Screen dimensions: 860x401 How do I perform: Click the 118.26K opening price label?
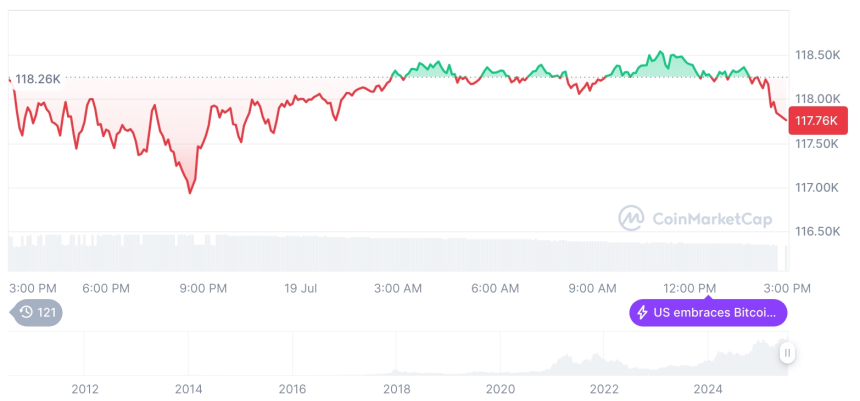[x=39, y=78]
